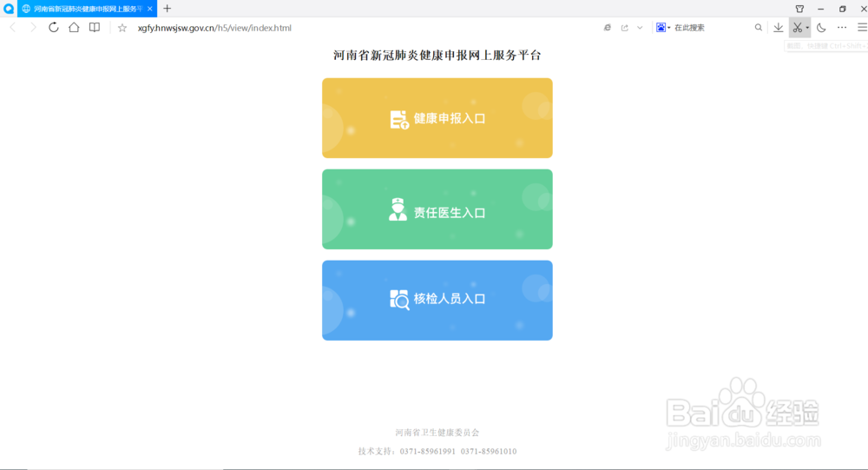Go to the browser home page
The height and width of the screenshot is (470, 868).
coord(74,27)
